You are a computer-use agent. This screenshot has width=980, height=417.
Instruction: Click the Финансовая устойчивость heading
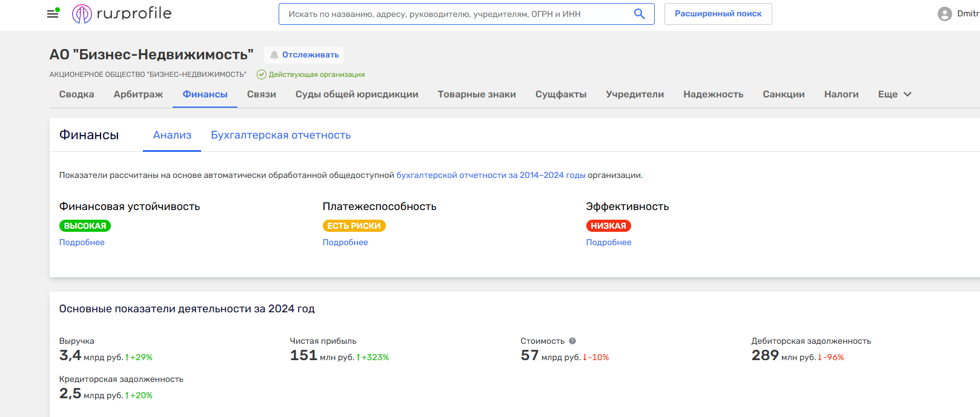tap(130, 206)
